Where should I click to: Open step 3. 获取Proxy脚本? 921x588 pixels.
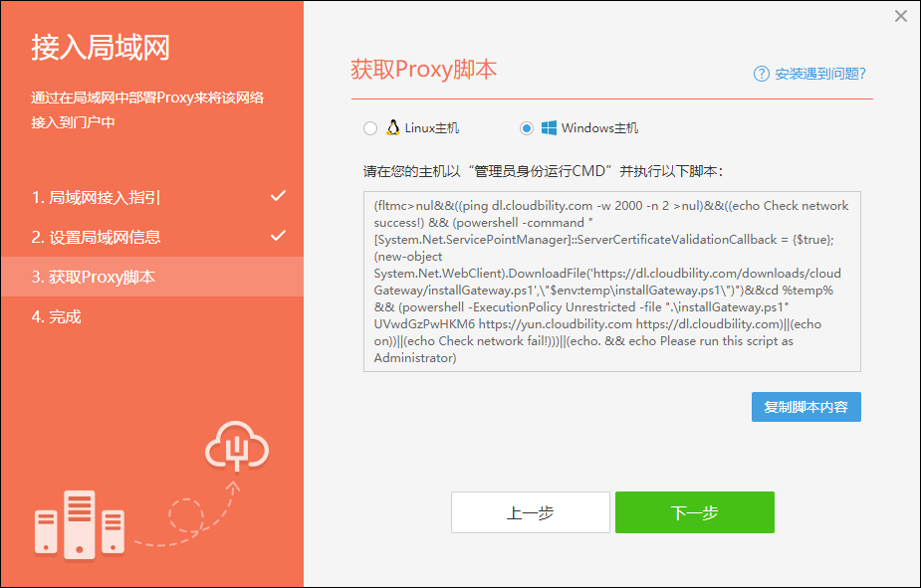[152, 277]
